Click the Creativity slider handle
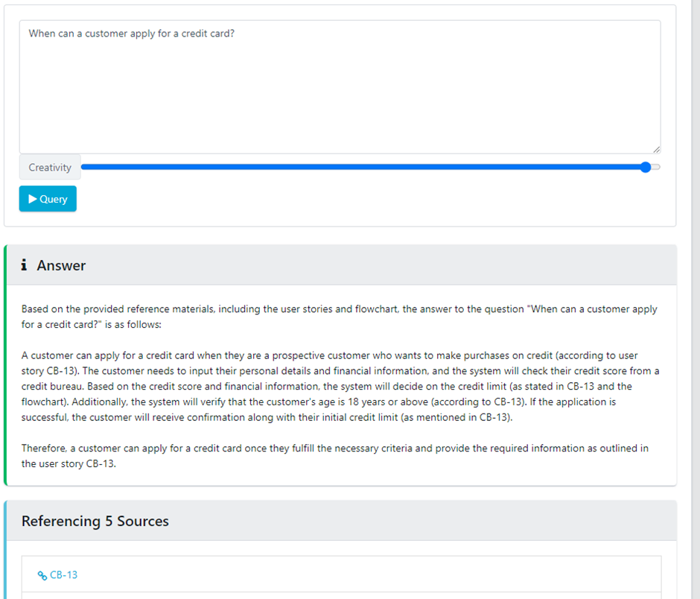The width and height of the screenshot is (700, 599). pos(646,167)
